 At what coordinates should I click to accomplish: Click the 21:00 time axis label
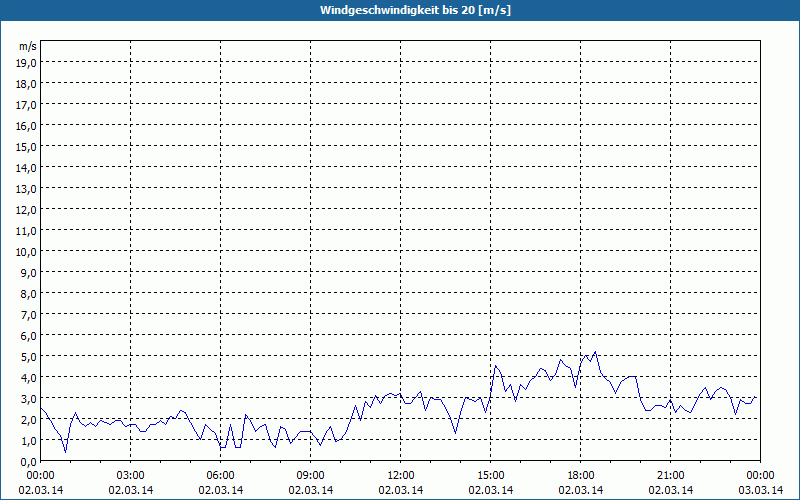[x=671, y=475]
